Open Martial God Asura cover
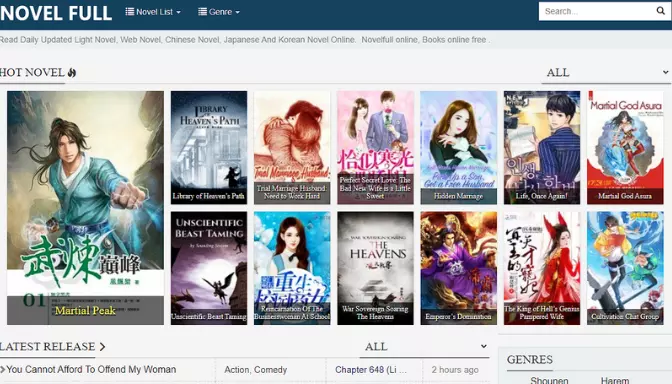Screen dimensions: 672x384 point(625,147)
